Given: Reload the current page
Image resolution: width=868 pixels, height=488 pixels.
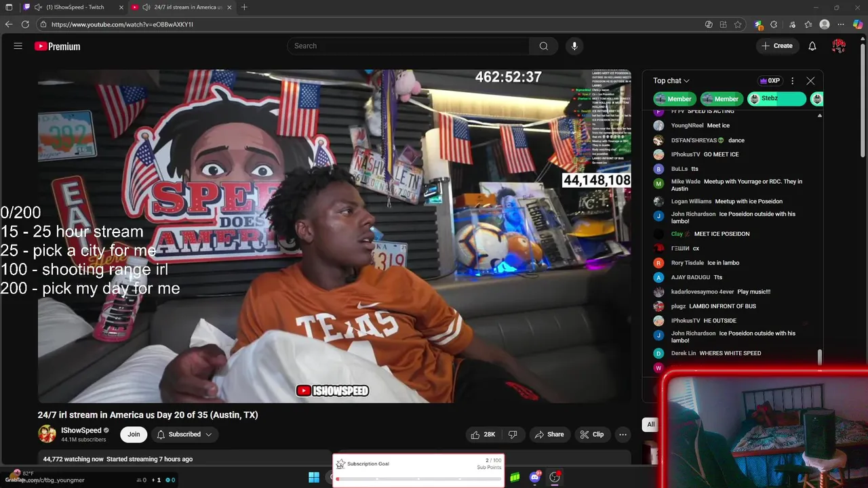Looking at the screenshot, I should [25, 24].
